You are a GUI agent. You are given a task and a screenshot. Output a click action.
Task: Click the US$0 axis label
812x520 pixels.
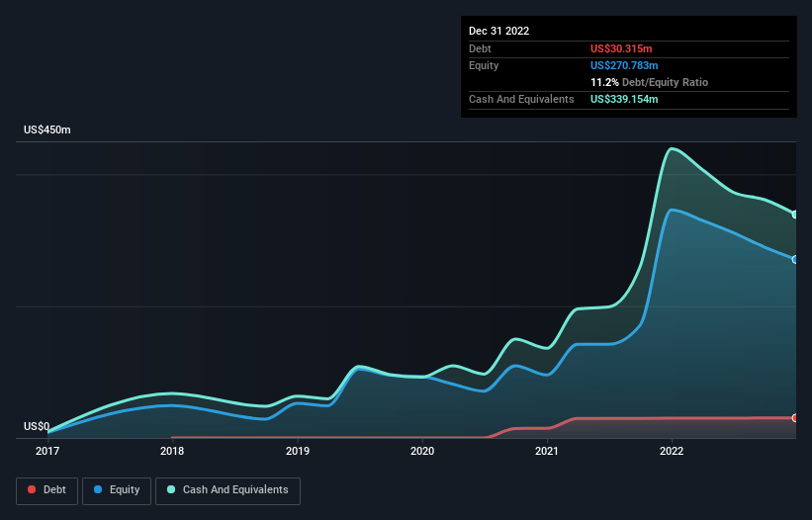click(x=37, y=426)
